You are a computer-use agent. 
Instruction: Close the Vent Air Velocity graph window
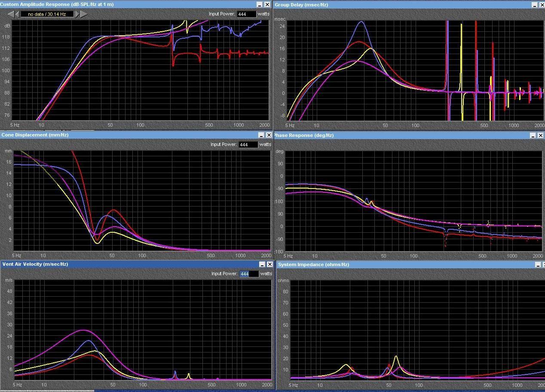pos(270,264)
